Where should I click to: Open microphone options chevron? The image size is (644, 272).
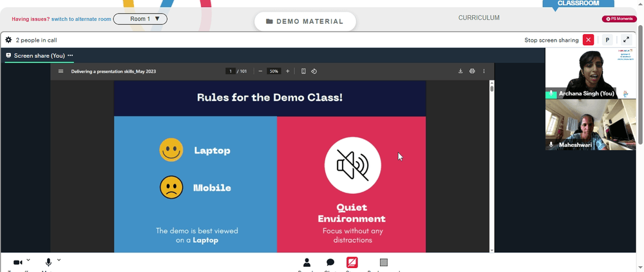pos(59,260)
